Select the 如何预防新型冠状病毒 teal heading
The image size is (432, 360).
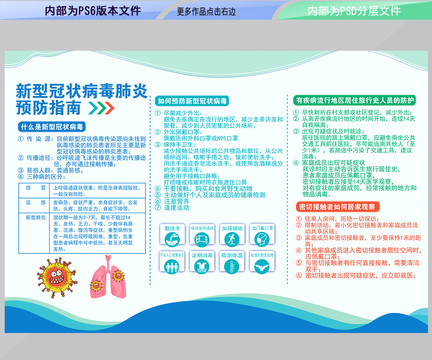coord(192,101)
